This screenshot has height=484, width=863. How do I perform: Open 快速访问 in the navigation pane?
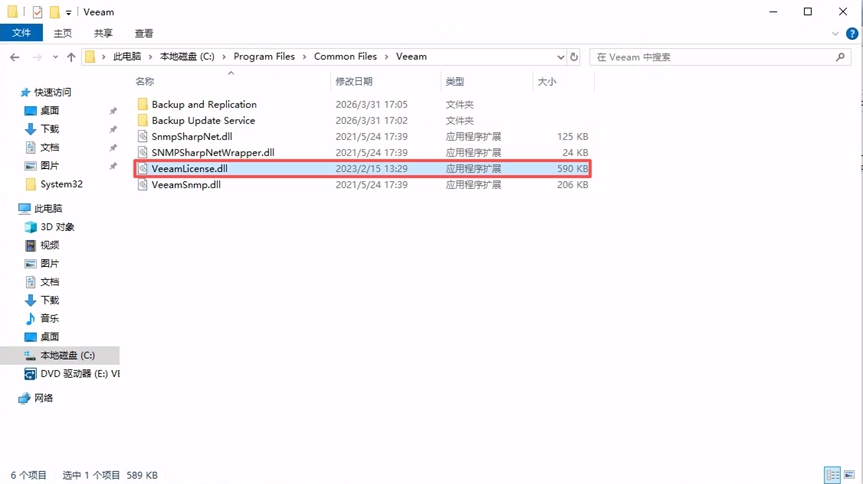(x=52, y=92)
